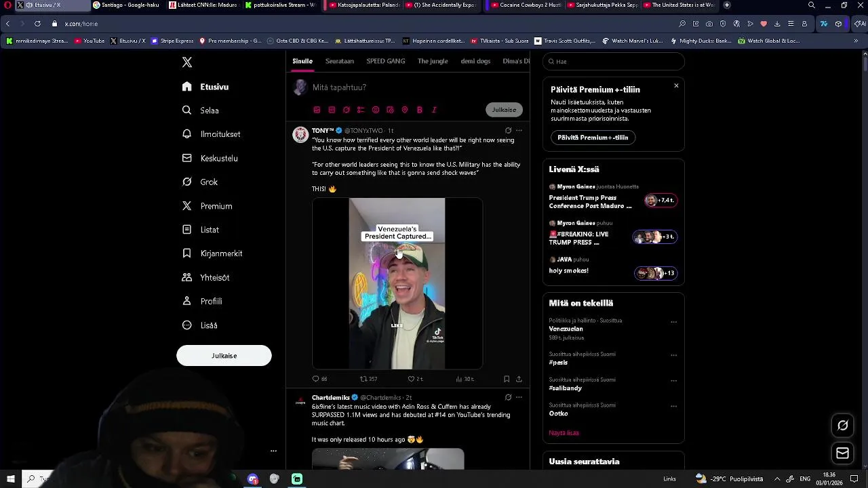Open the TONY profile avatar
Image resolution: width=868 pixels, height=488 pixels.
300,134
